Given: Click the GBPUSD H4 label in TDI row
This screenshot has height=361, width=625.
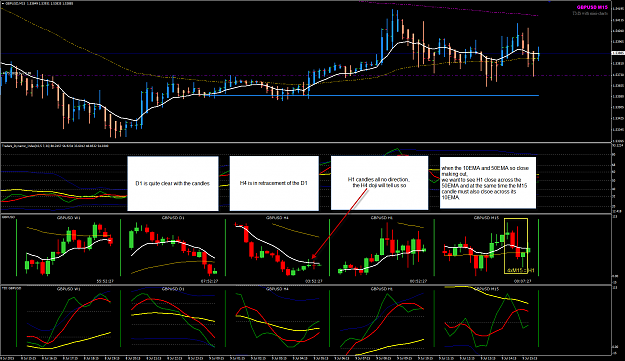Looking at the screenshot, I should pyautogui.click(x=277, y=289).
